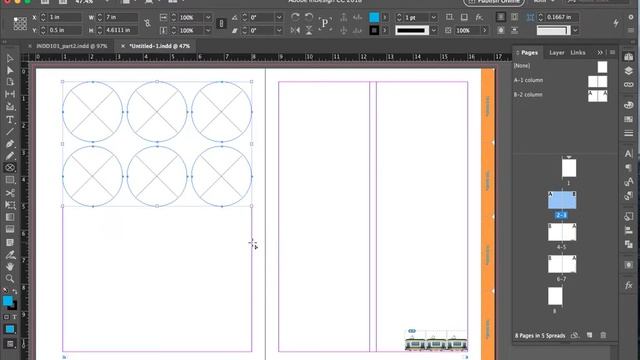Viewport: 640px width, 360px height.
Task: Open stroke weight 1 pt dropdown
Action: [x=434, y=18]
